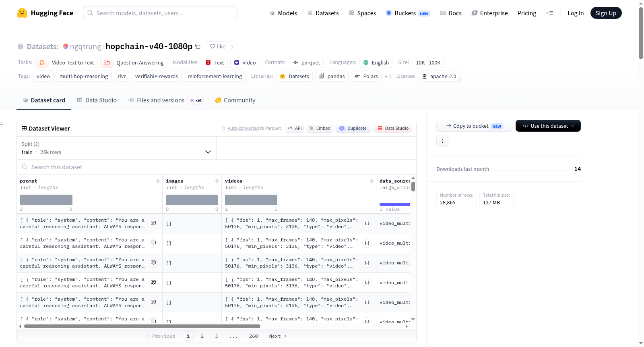Click the prompt lengths histogram bar
This screenshot has width=644, height=347.
pyautogui.click(x=46, y=200)
